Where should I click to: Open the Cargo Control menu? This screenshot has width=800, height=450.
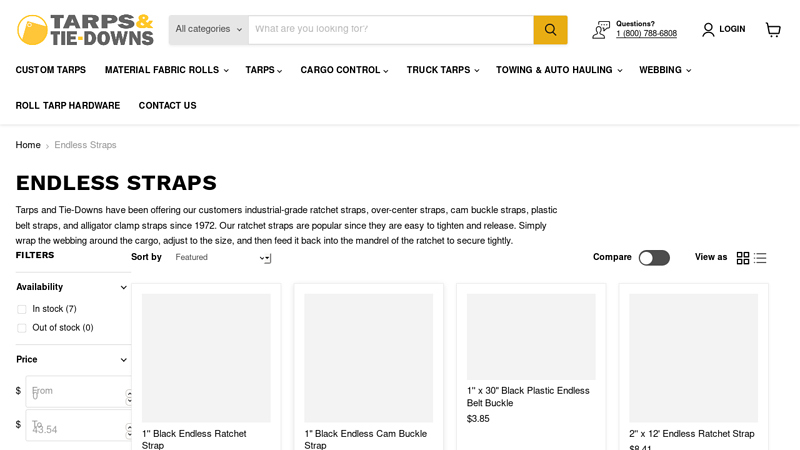click(x=344, y=70)
